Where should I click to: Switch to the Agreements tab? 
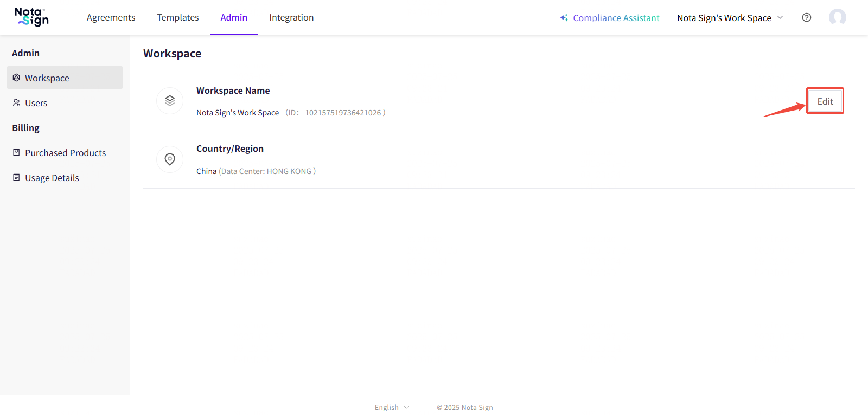coord(111,17)
